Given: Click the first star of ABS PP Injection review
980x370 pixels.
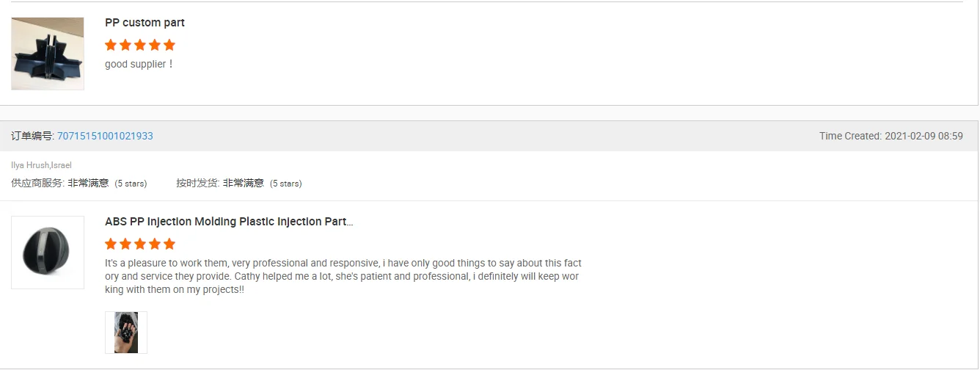Looking at the screenshot, I should tap(111, 244).
